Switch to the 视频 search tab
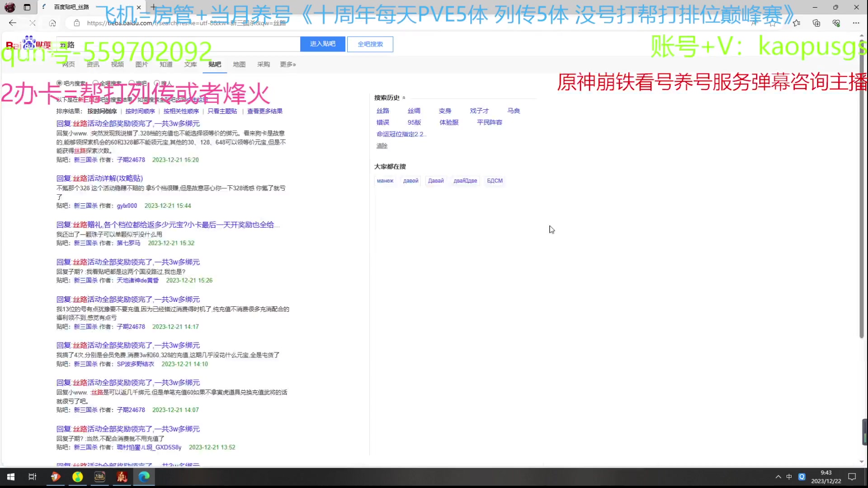 [x=117, y=64]
